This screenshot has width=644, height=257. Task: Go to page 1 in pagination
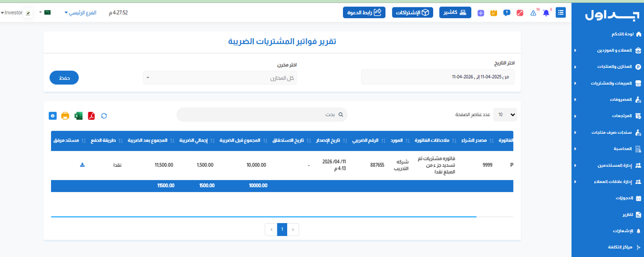pos(282,230)
